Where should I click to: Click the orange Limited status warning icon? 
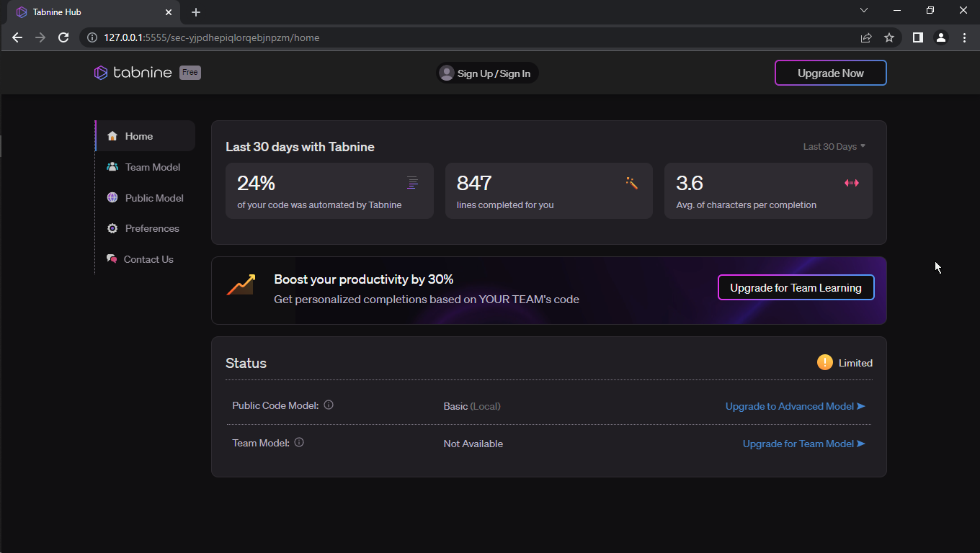coord(825,362)
